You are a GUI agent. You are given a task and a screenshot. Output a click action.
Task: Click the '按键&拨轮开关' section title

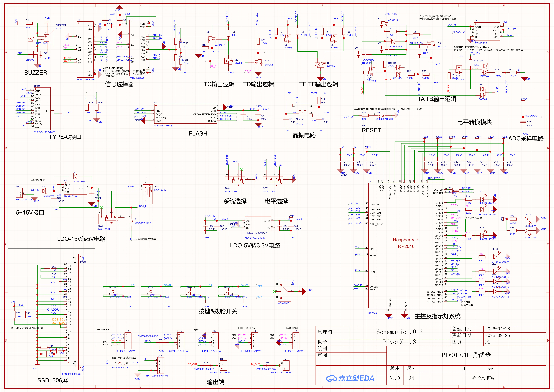click(218, 311)
